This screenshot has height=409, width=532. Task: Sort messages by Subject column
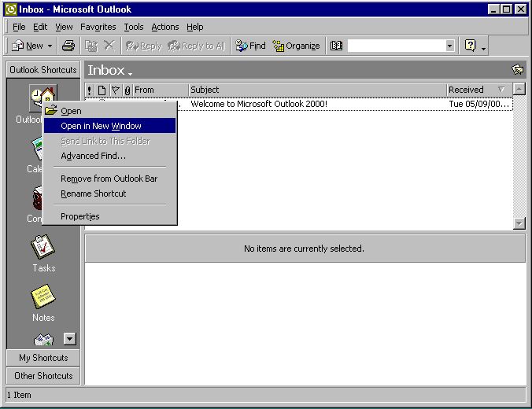click(318, 90)
